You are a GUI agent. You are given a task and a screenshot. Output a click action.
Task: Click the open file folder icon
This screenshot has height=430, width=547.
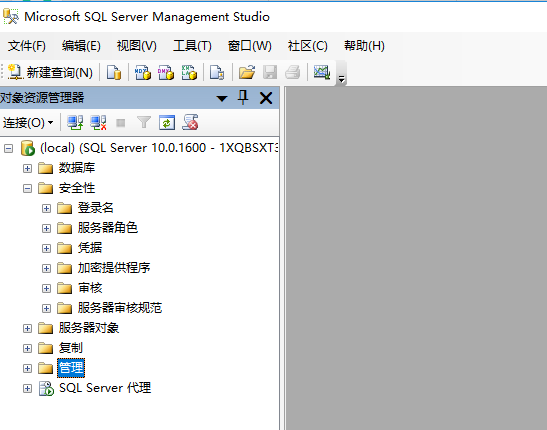247,73
